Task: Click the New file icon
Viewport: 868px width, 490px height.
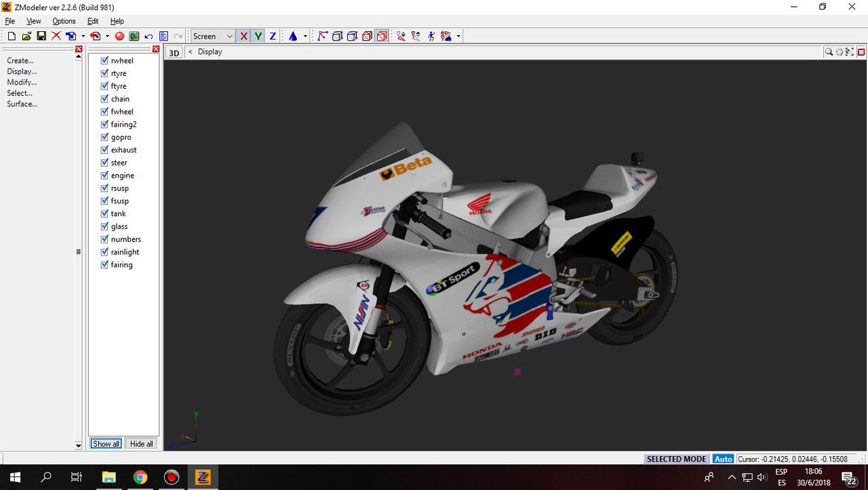Action: point(12,36)
